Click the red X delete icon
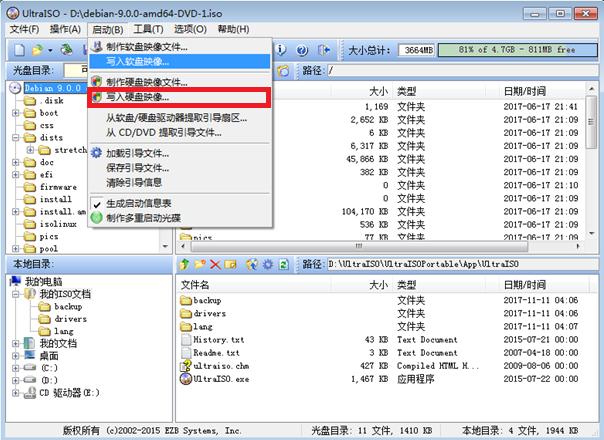Image resolution: width=604 pixels, height=440 pixels. tap(215, 264)
